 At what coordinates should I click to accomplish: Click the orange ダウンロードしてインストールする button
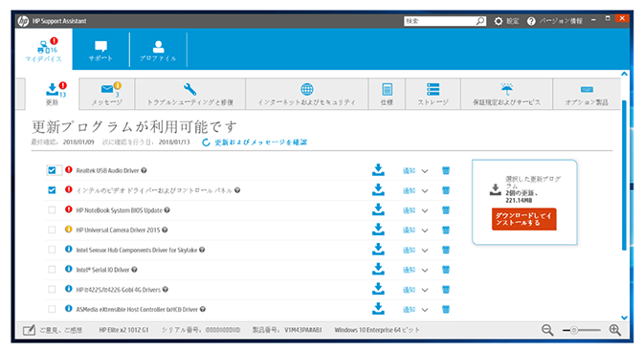(523, 219)
